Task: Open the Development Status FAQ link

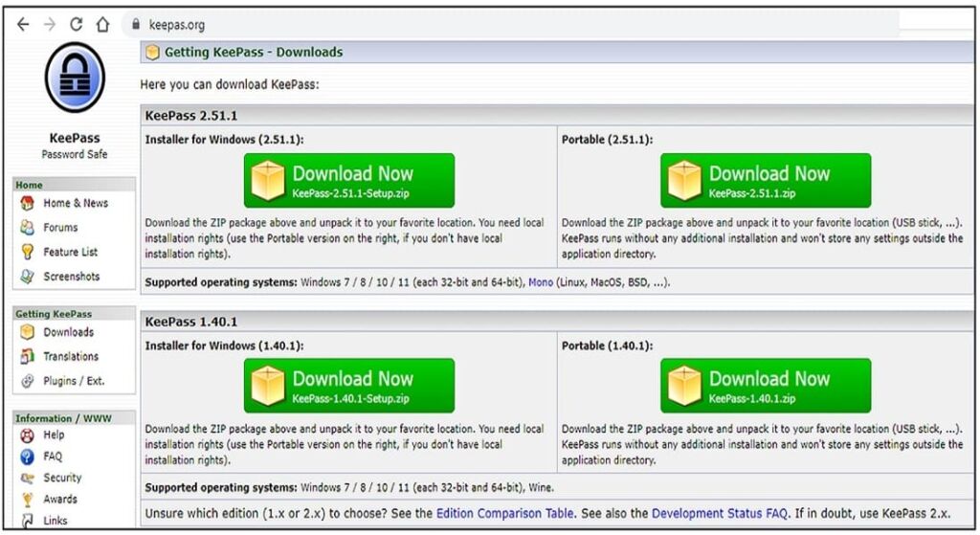Action: 721,514
